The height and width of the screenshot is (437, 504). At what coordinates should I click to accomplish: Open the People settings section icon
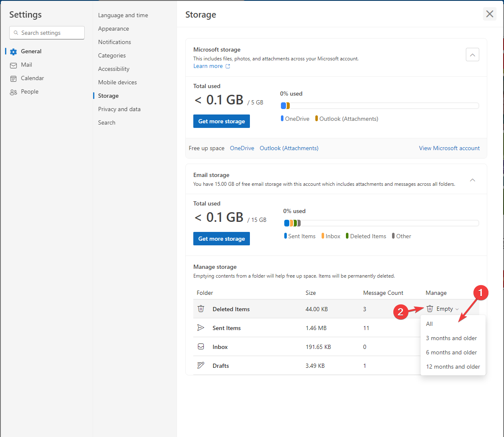point(14,91)
